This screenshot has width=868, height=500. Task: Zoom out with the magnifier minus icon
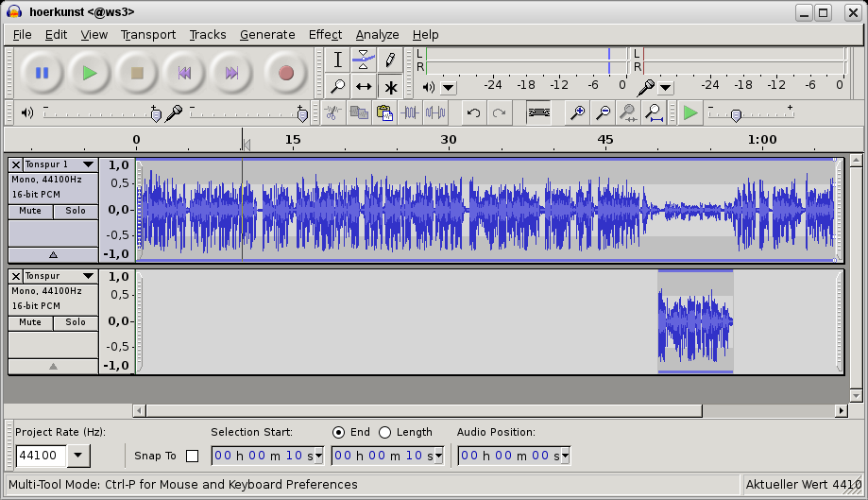click(603, 113)
